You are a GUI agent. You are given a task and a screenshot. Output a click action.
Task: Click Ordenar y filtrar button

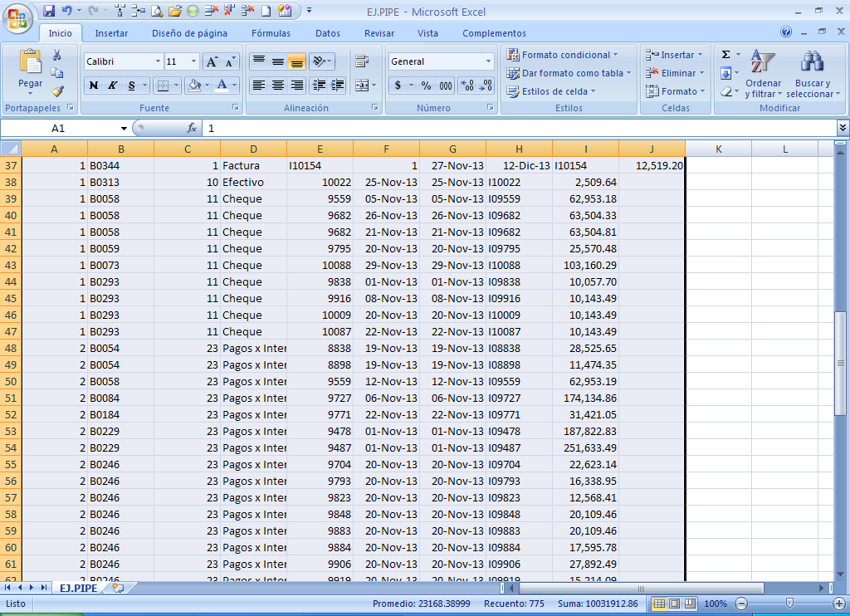pyautogui.click(x=764, y=74)
